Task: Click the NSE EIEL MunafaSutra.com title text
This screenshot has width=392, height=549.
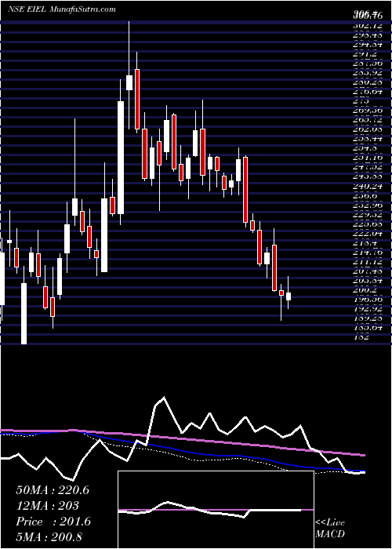Action: [62, 9]
